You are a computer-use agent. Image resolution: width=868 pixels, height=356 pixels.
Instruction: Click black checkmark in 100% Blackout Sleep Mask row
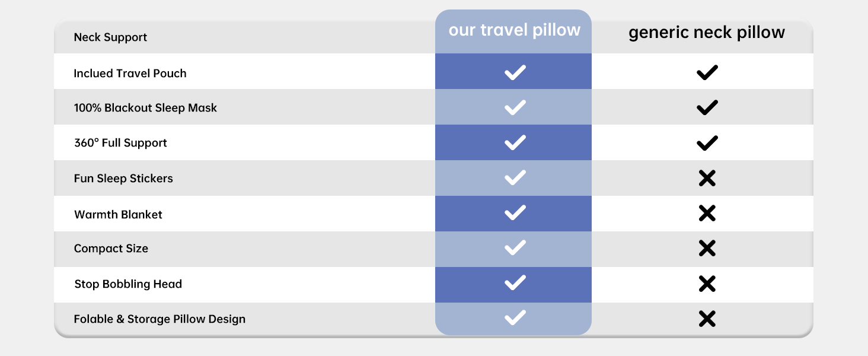[x=707, y=108]
